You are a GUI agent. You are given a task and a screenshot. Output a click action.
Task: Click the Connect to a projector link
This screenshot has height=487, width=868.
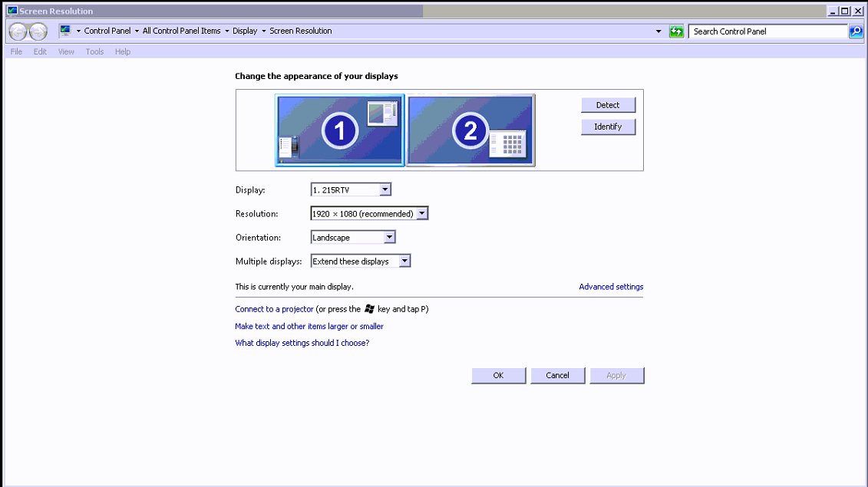coord(274,309)
